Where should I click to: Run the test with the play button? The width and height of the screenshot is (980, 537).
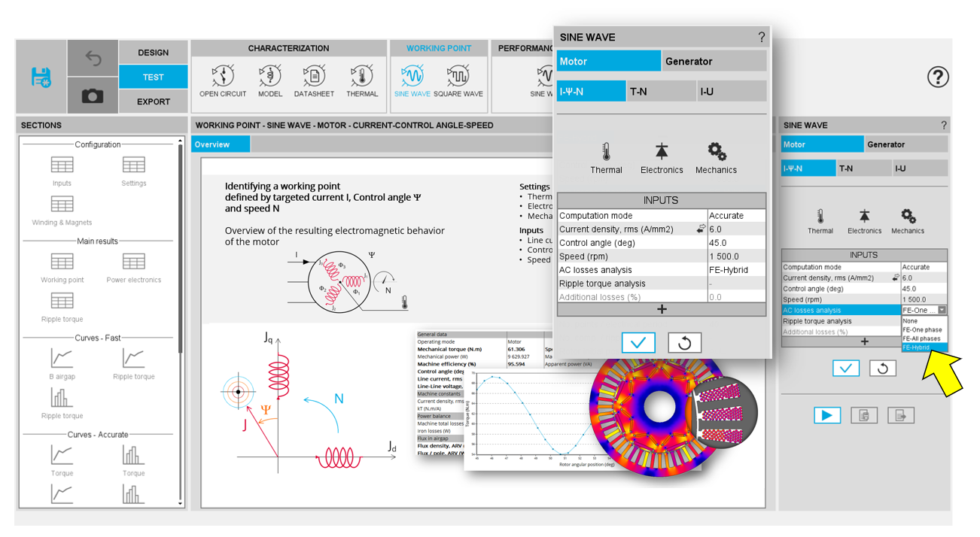826,414
